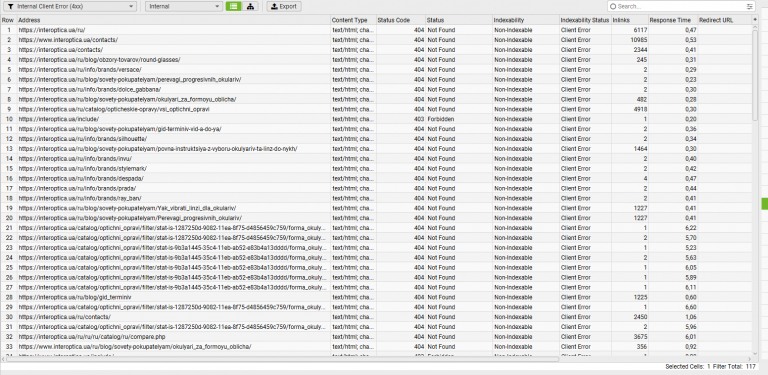Switch to tree structure view
The height and width of the screenshot is (375, 768).
click(250, 6)
